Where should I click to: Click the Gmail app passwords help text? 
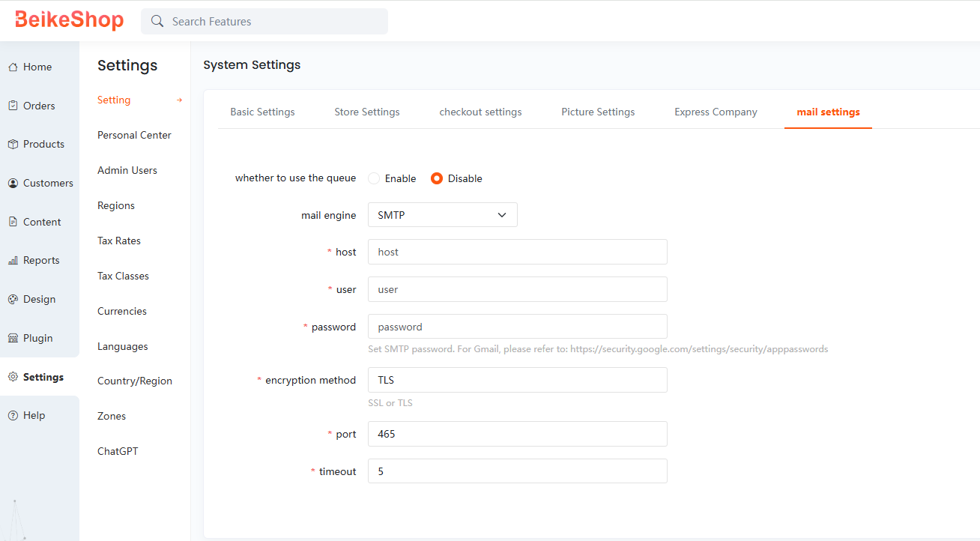click(598, 349)
